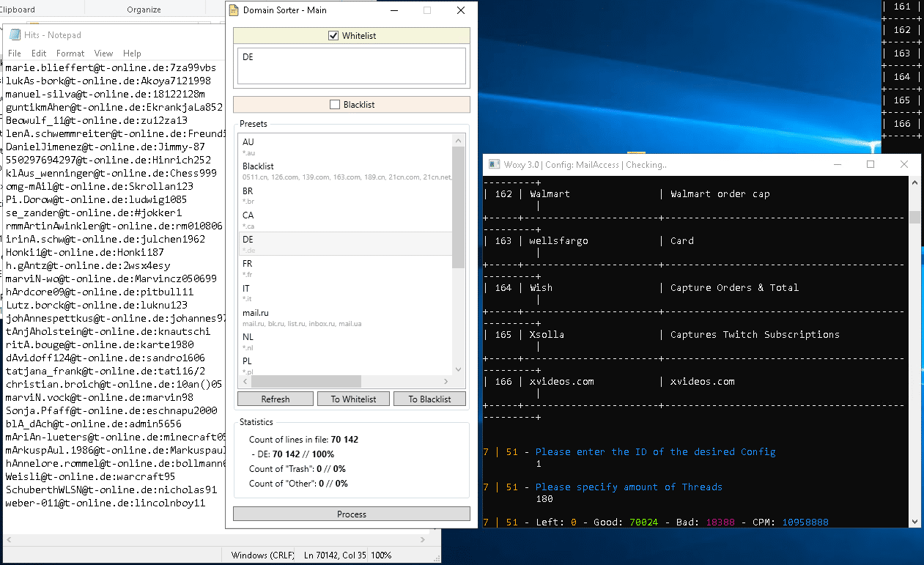The width and height of the screenshot is (924, 565).
Task: Uncheck the Whitelist checkbox
Action: [x=333, y=36]
